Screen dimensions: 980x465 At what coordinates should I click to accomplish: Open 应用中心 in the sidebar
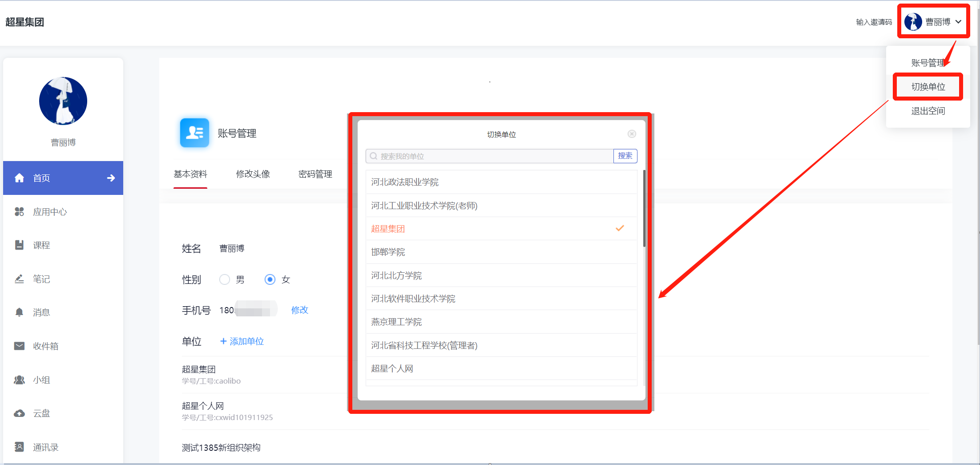click(x=63, y=212)
